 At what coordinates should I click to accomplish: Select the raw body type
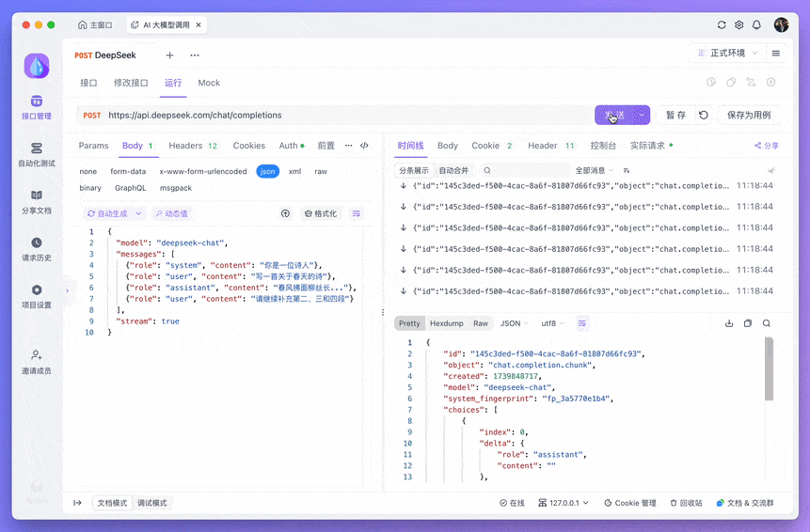321,171
